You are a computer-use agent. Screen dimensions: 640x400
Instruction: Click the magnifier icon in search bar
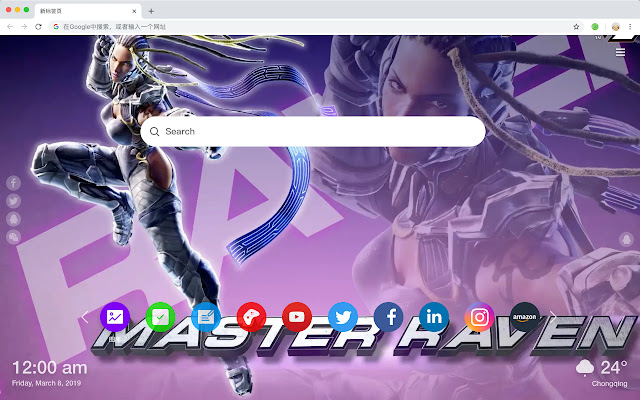(x=154, y=131)
